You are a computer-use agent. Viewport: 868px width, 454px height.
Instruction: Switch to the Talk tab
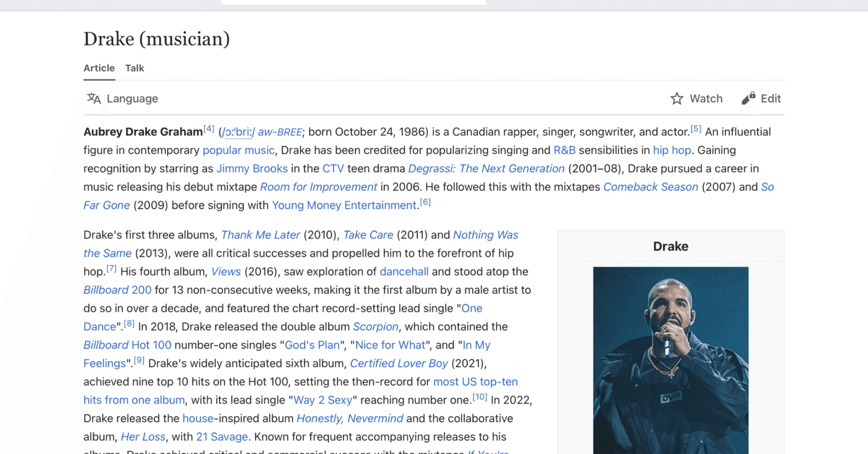click(135, 68)
